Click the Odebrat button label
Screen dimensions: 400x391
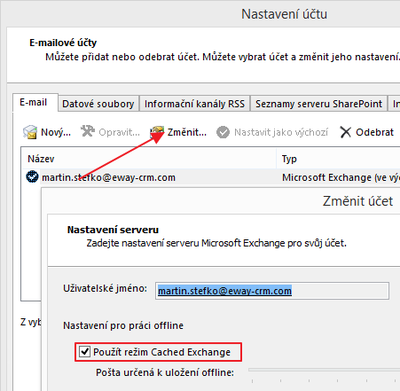(375, 132)
